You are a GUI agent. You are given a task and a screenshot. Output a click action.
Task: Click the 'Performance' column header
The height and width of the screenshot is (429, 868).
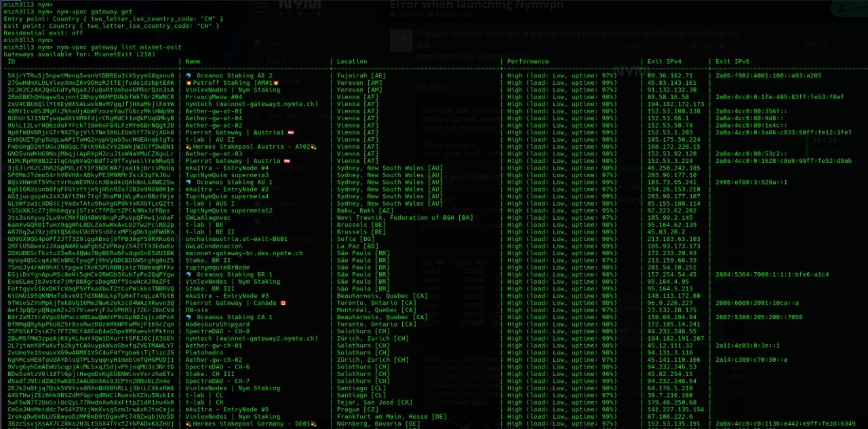pyautogui.click(x=528, y=61)
